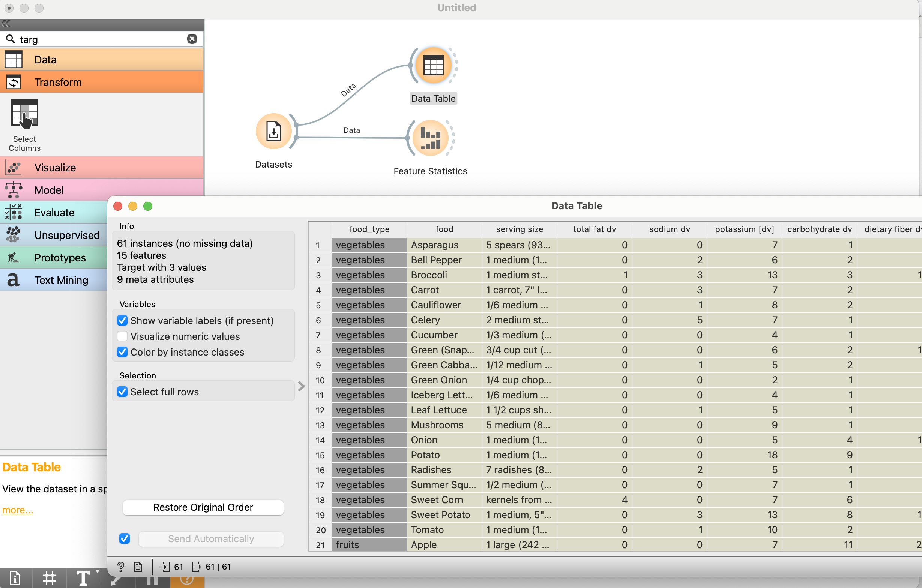Toggle grid alignment in bottom toolbar

click(x=50, y=577)
